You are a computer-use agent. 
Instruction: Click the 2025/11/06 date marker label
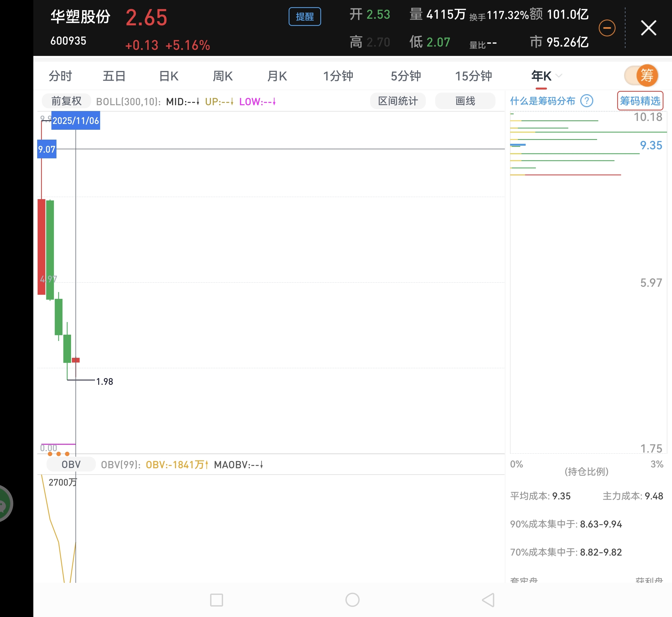[76, 121]
